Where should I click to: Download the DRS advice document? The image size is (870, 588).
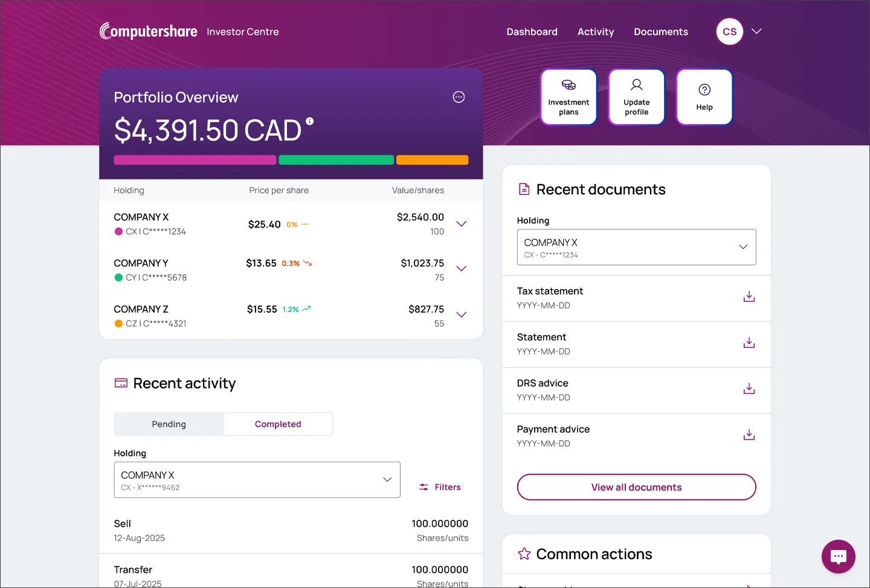click(x=749, y=388)
